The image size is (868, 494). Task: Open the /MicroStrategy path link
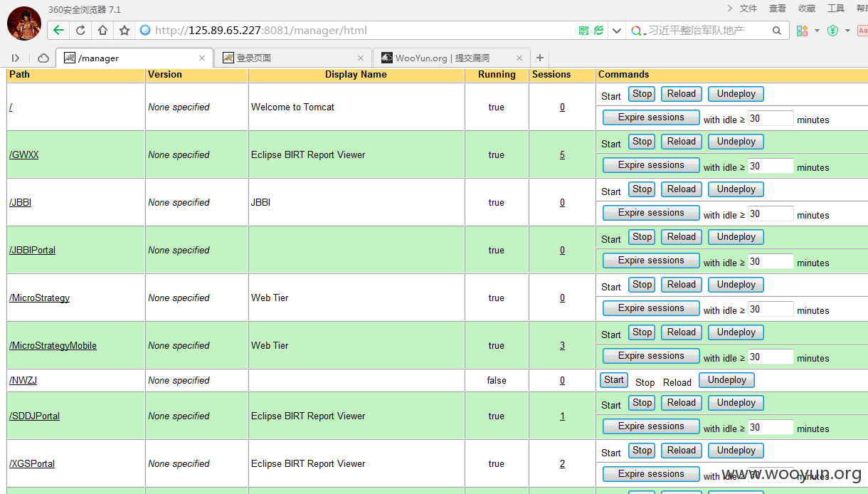(39, 298)
